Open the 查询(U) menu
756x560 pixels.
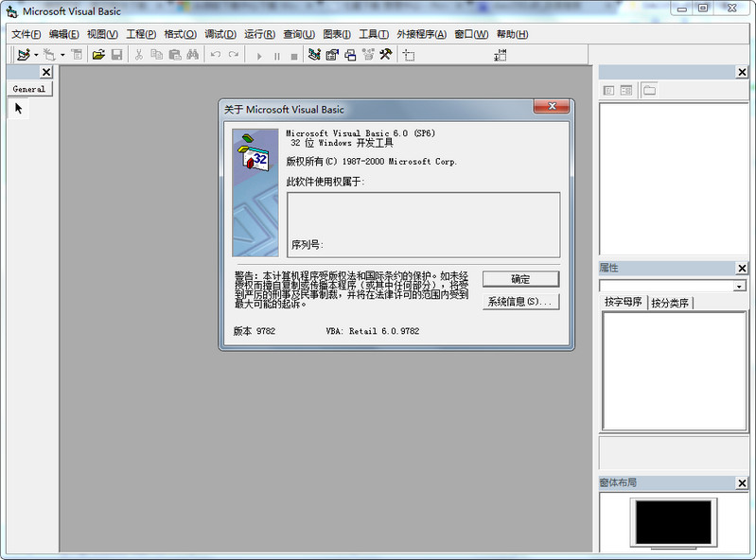[x=299, y=34]
